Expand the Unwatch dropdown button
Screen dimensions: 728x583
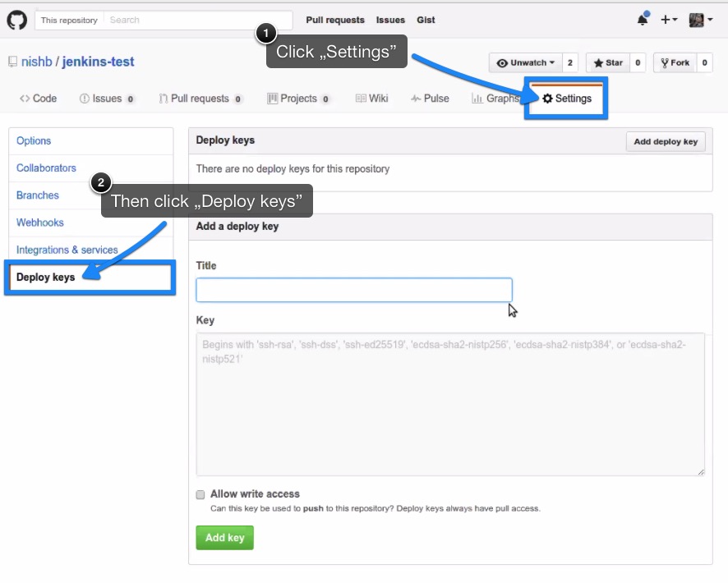(526, 62)
